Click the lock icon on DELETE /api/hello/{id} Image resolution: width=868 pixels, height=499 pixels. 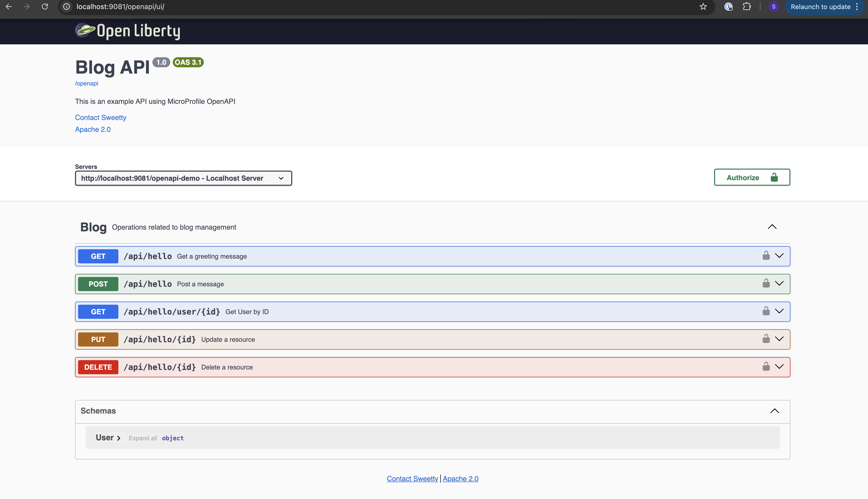click(766, 367)
